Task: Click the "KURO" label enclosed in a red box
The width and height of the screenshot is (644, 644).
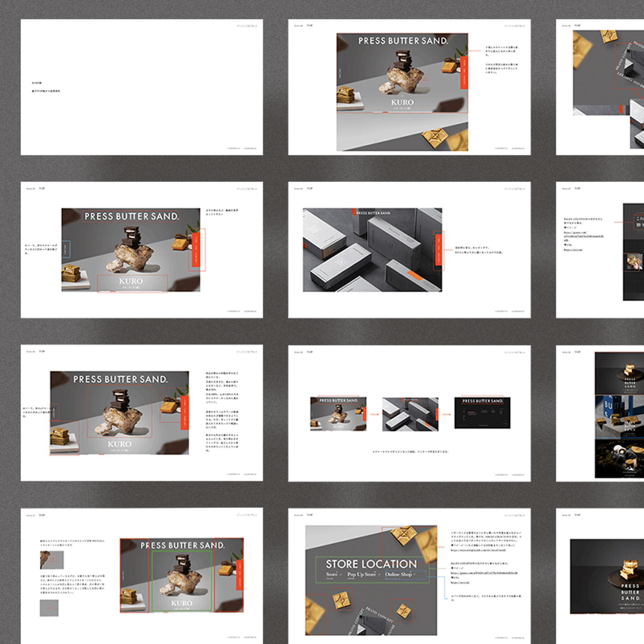Action: (x=131, y=281)
